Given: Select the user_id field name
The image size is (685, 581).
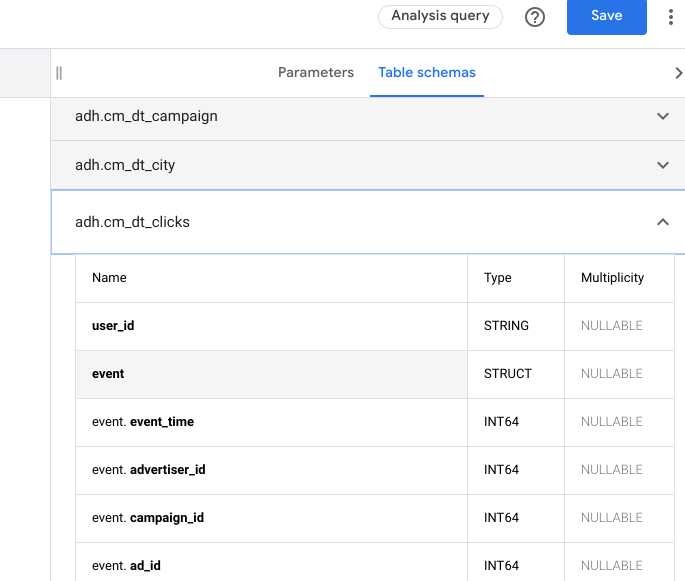Looking at the screenshot, I should 113,326.
